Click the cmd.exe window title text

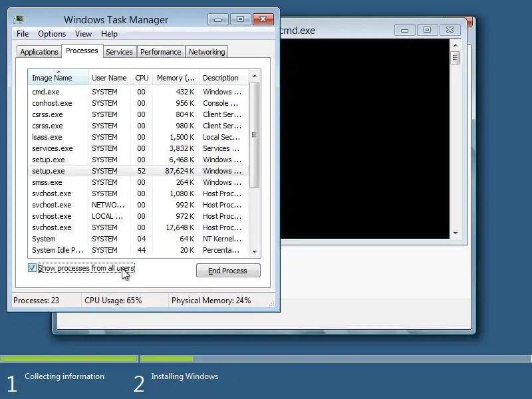pyautogui.click(x=298, y=31)
